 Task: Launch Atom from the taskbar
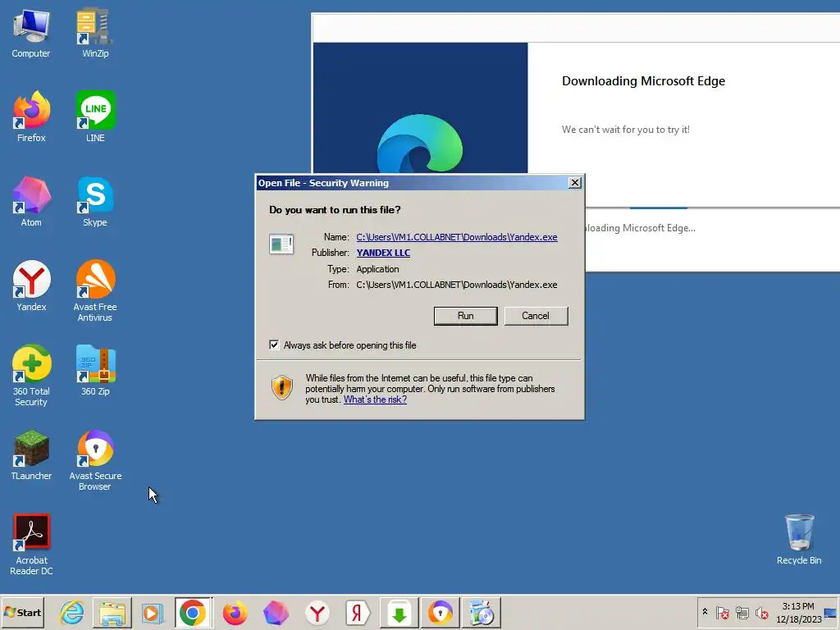point(276,612)
